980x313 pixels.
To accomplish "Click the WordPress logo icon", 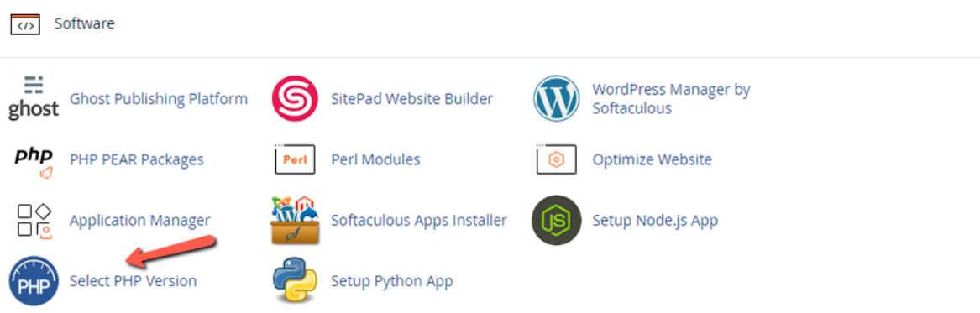I will tap(557, 99).
